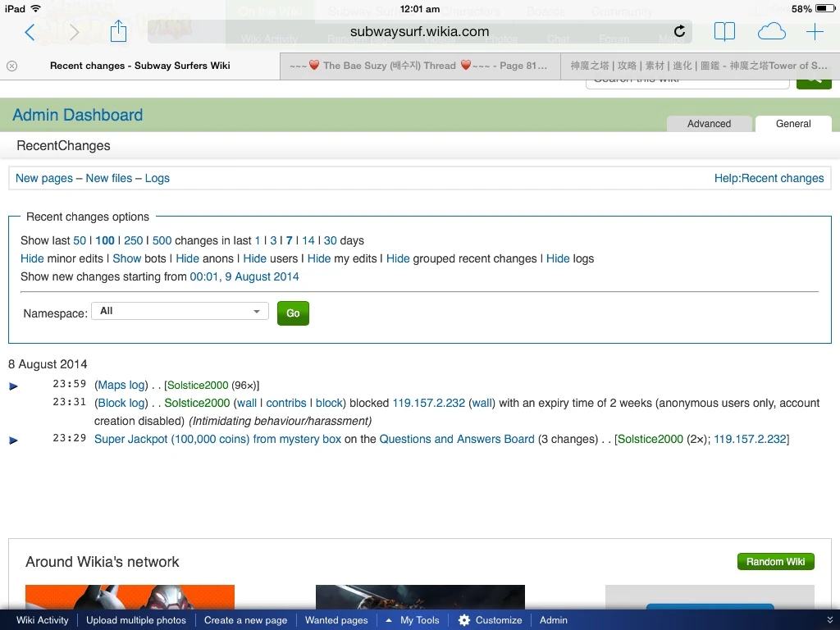Switch to the Tower of Saviors tab
840x630 pixels.
coord(700,66)
